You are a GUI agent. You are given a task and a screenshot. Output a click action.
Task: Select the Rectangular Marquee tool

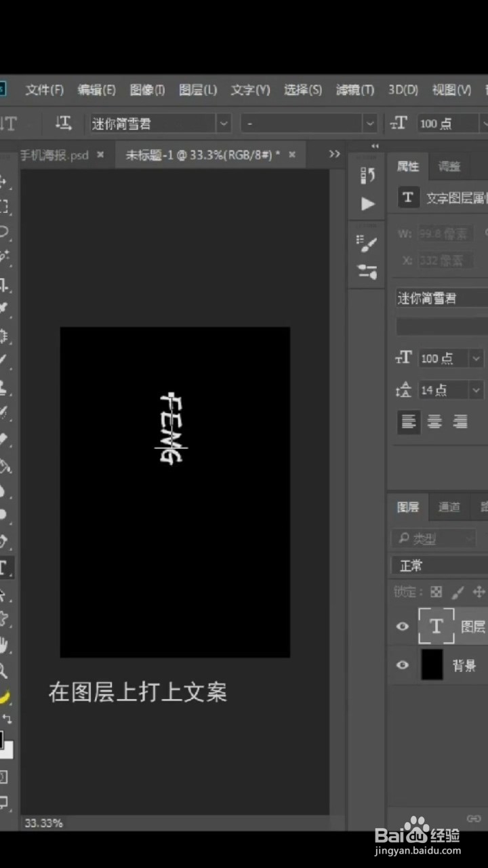(x=3, y=206)
